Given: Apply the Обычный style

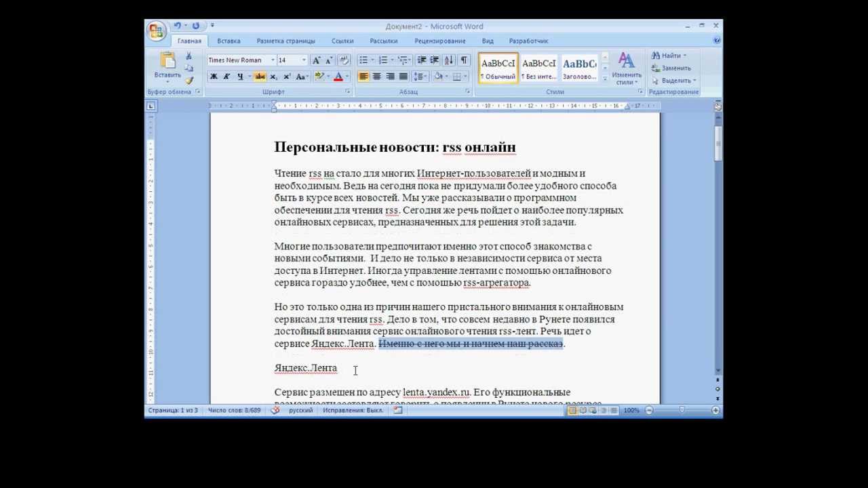Looking at the screenshot, I should tap(498, 68).
